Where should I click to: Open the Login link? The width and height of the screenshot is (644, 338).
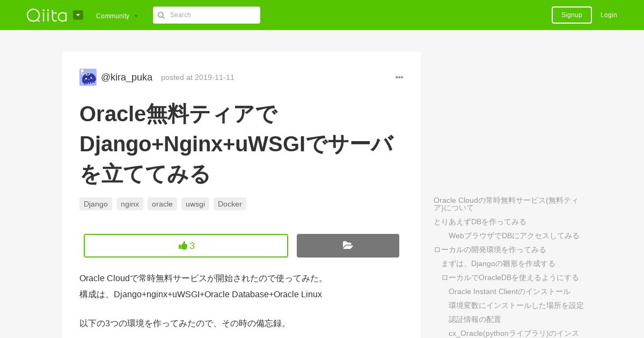click(x=609, y=15)
